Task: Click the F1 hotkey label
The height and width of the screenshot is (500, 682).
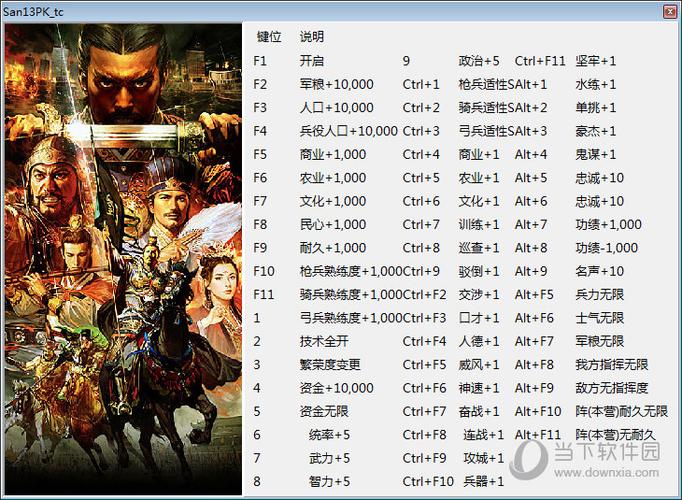Action: click(x=260, y=61)
